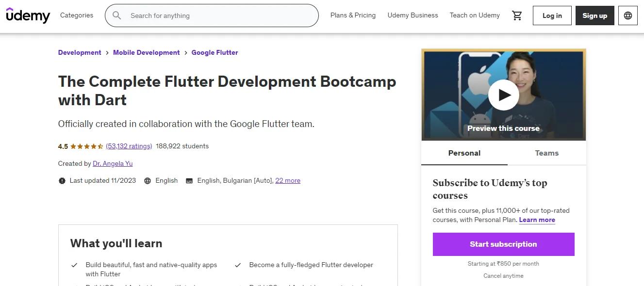Click the Udemy logo
This screenshot has height=286, width=644.
[x=28, y=15]
